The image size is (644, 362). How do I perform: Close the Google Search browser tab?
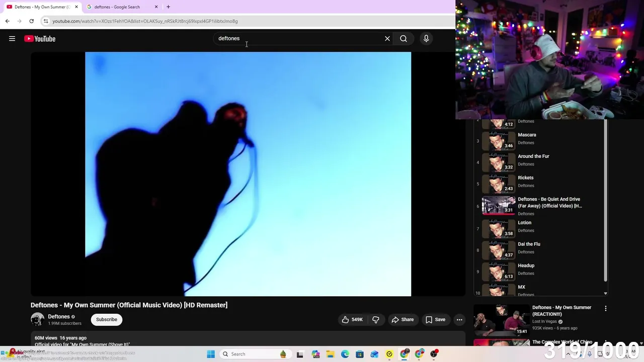[156, 7]
